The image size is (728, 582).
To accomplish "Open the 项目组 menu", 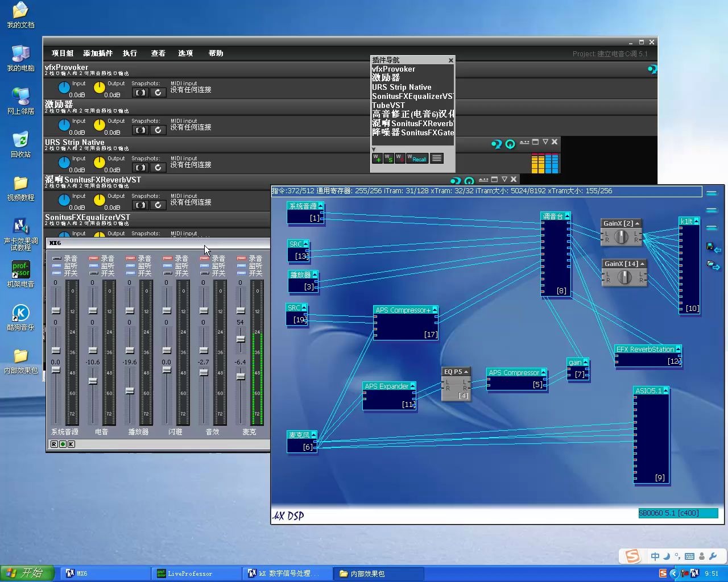I will (63, 53).
